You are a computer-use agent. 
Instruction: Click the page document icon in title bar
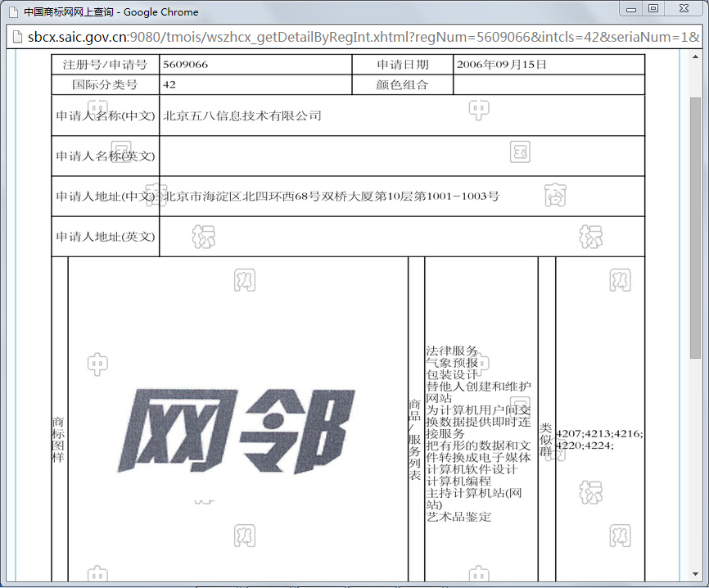pos(14,12)
